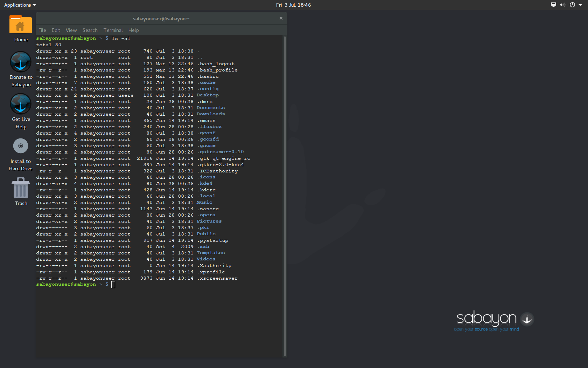Image resolution: width=588 pixels, height=368 pixels.
Task: Open the Home folder desktop icon
Action: [21, 29]
